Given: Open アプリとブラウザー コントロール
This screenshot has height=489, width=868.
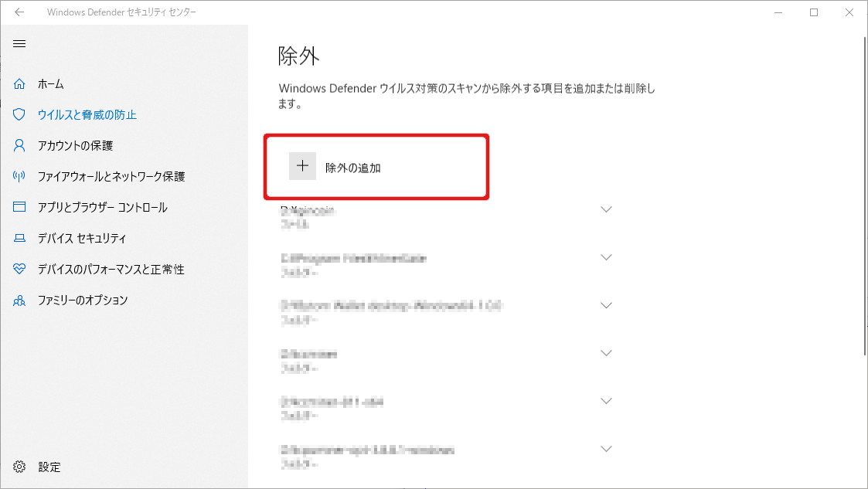Looking at the screenshot, I should point(102,207).
